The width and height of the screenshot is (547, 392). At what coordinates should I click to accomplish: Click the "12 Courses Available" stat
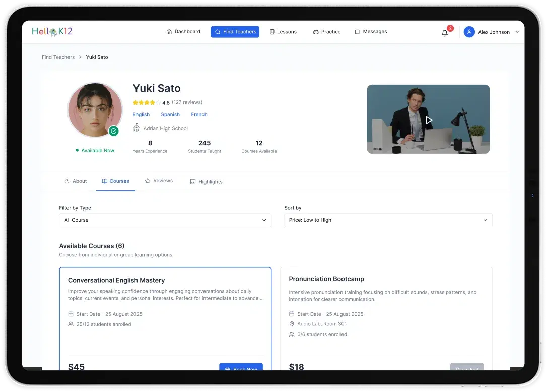click(x=259, y=146)
